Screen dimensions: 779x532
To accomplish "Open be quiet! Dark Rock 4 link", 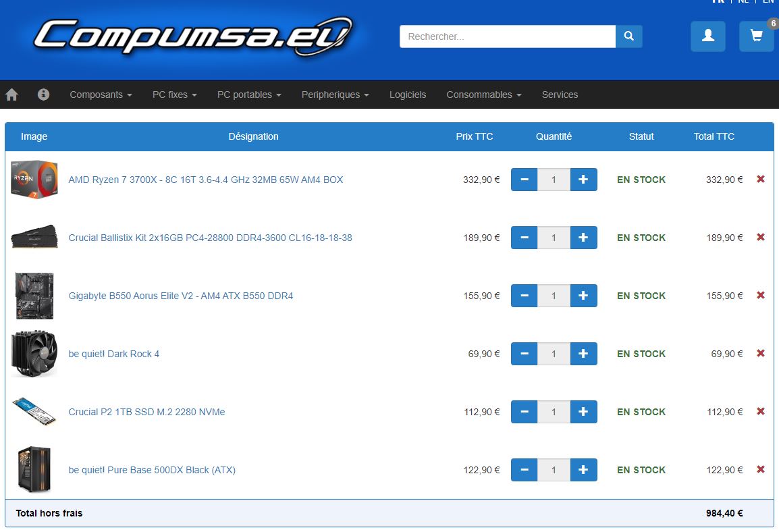I will [114, 354].
